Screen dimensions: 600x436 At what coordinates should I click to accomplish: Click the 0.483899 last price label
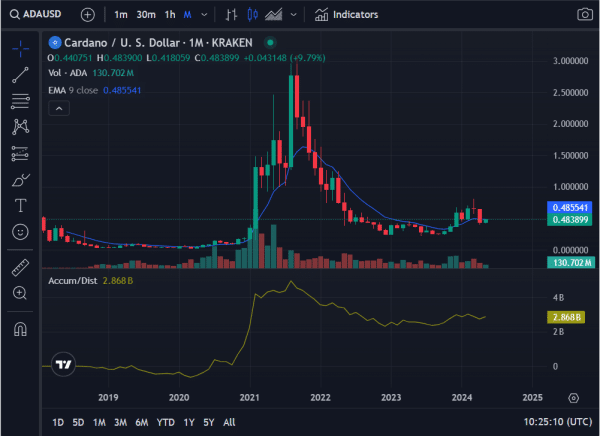pyautogui.click(x=570, y=220)
